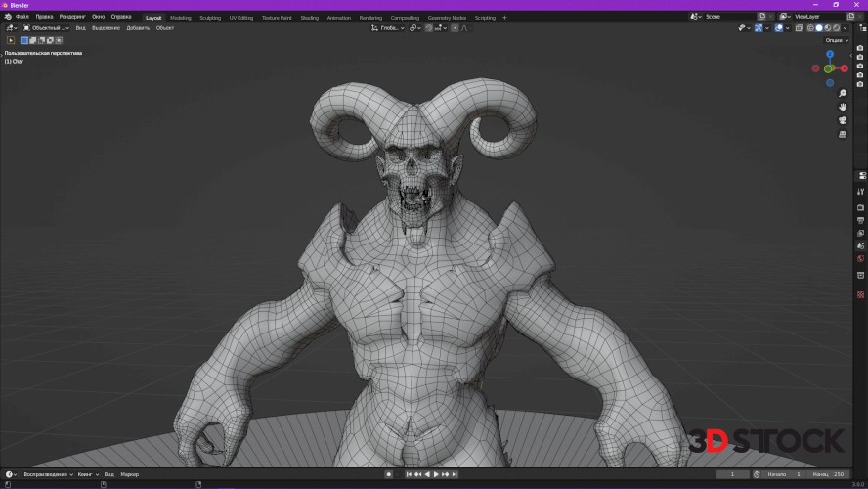Image resolution: width=868 pixels, height=489 pixels.
Task: Open the transform pivot point dropdown
Action: (414, 28)
